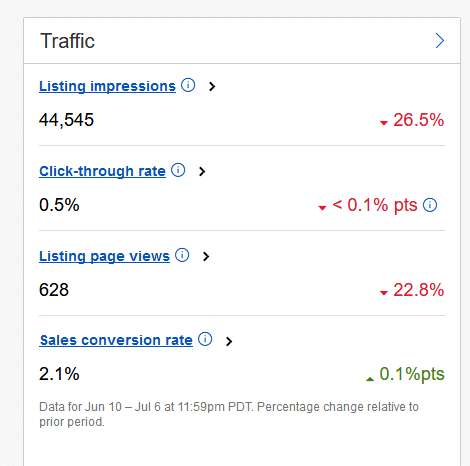Viewport: 470px width, 466px height.
Task: Open Traffic details with blue header chevron
Action: click(440, 41)
